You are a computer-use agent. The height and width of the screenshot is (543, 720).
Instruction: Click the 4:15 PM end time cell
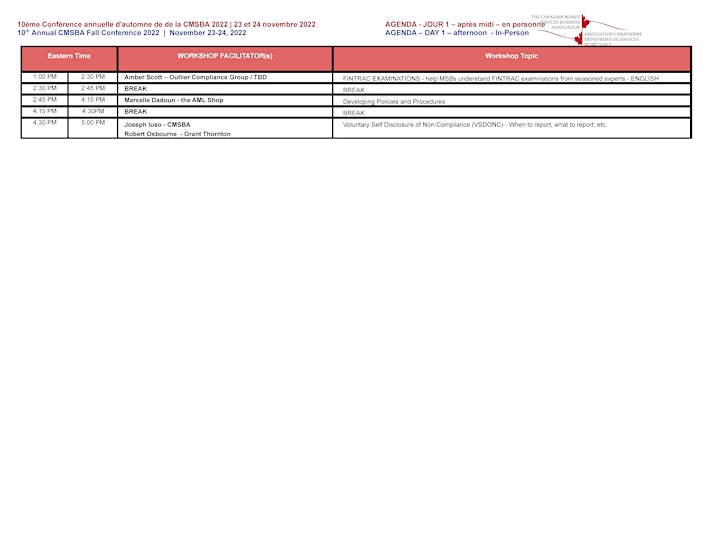pyautogui.click(x=93, y=100)
